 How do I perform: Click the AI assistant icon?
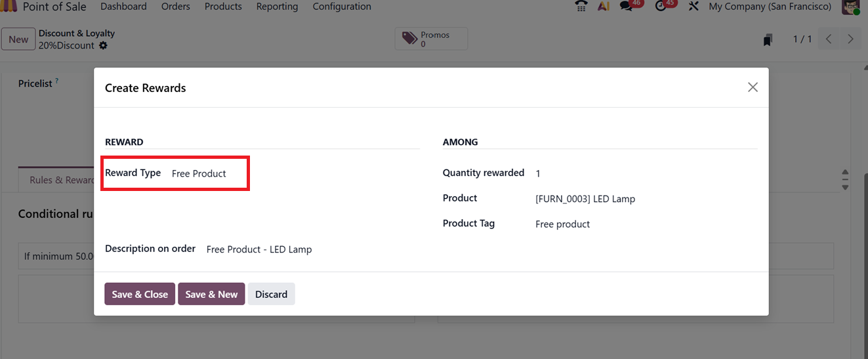[x=604, y=7]
